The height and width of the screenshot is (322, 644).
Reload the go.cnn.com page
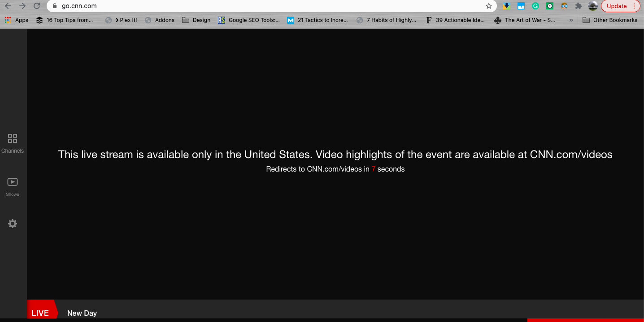pos(37,6)
